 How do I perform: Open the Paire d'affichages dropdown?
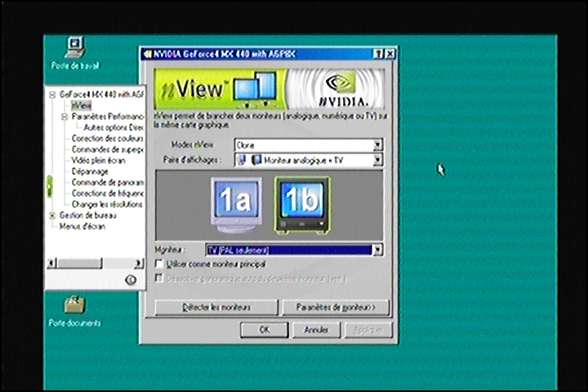click(x=308, y=160)
